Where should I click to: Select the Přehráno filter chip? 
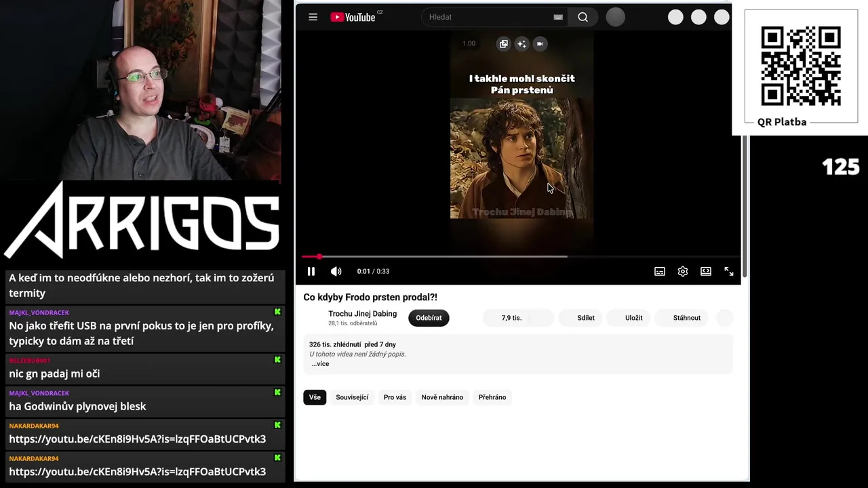pos(492,397)
